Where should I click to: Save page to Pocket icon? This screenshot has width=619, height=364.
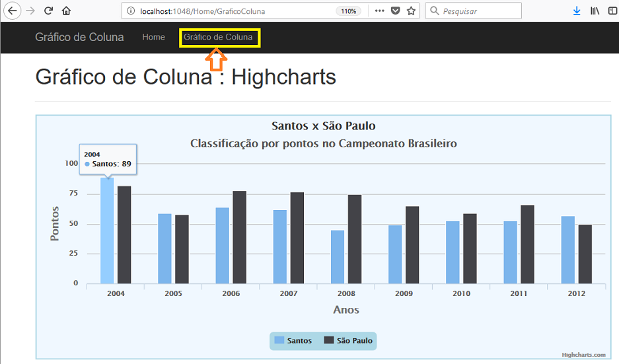[x=395, y=11]
